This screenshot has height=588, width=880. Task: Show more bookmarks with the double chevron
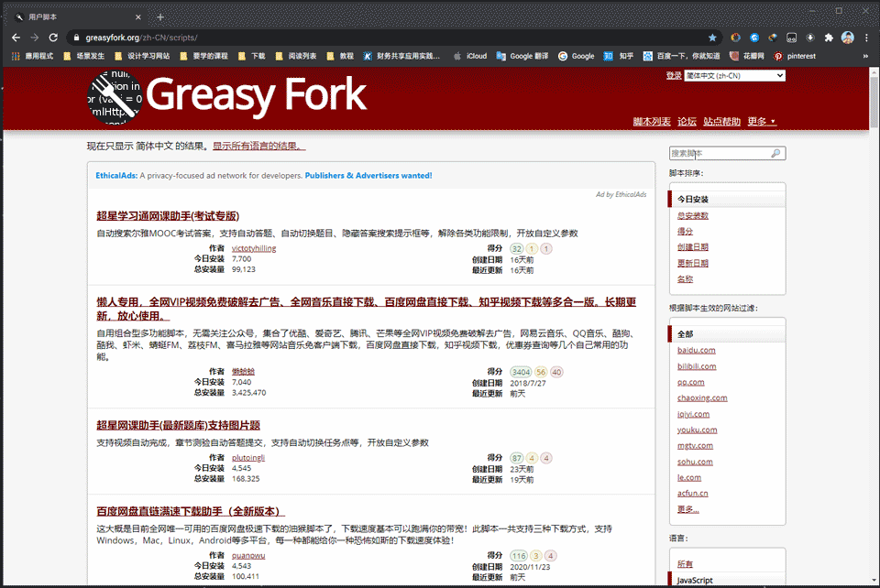(865, 56)
